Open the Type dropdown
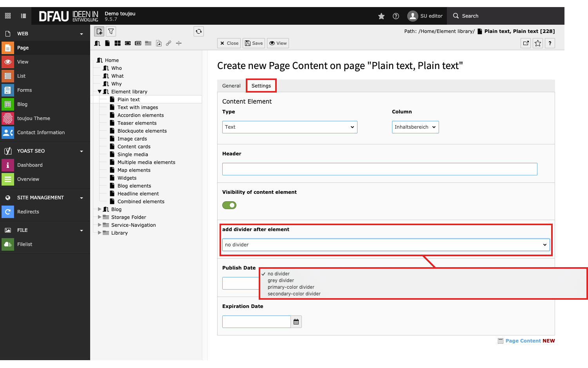The image size is (588, 368). [x=289, y=127]
